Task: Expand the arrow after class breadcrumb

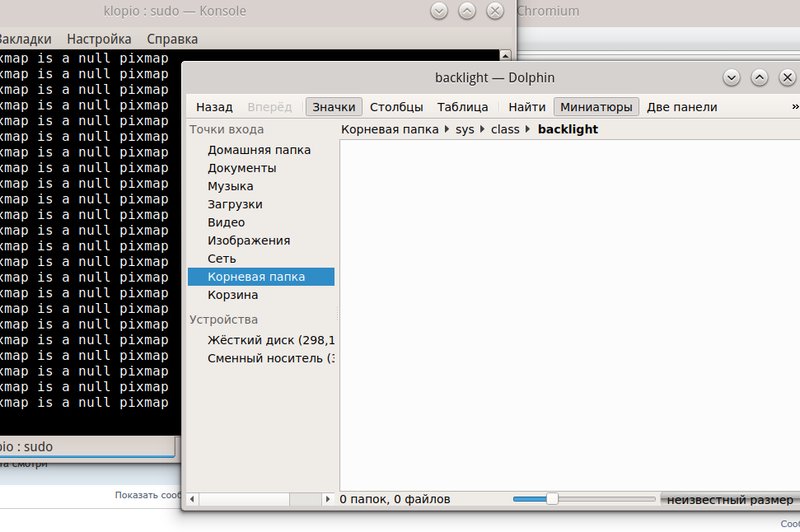Action: tap(528, 129)
